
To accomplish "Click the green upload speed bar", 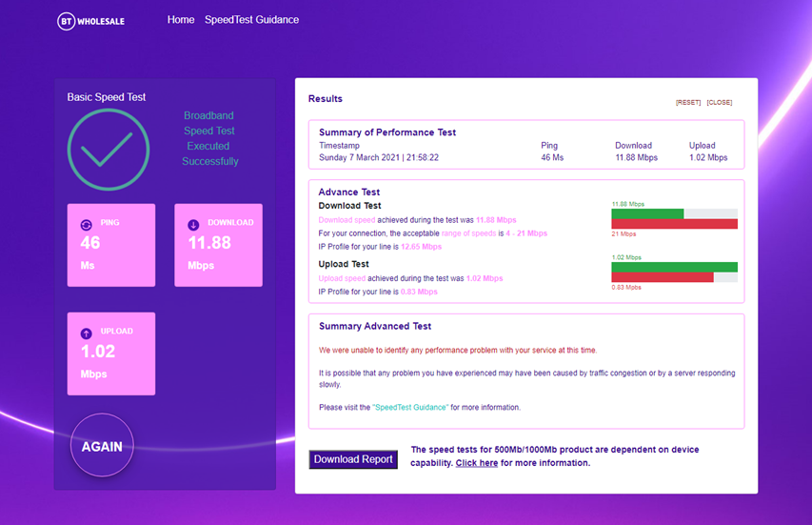I will (x=674, y=267).
